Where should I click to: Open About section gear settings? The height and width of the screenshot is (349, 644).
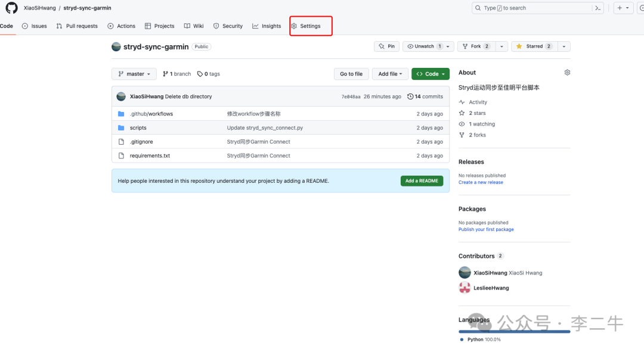(x=567, y=73)
